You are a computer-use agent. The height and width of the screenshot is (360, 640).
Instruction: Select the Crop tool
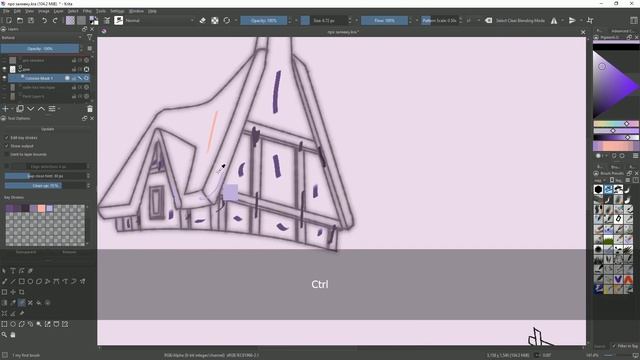[22, 292]
